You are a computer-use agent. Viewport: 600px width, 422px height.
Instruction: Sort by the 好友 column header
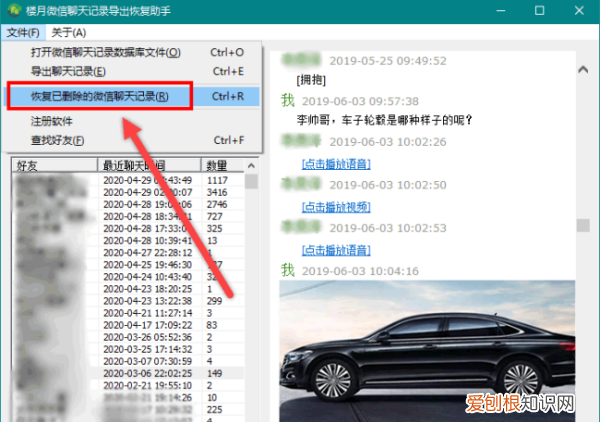[x=54, y=166]
